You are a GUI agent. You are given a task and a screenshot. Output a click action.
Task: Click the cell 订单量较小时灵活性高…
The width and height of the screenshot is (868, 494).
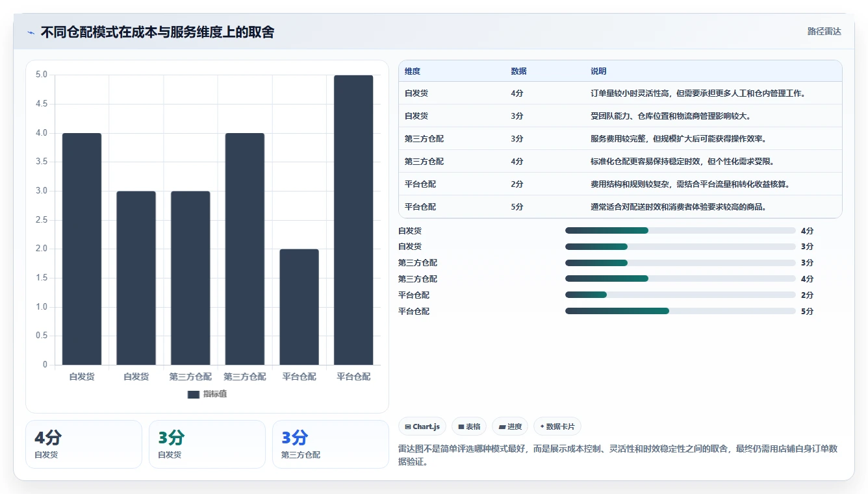click(x=698, y=93)
